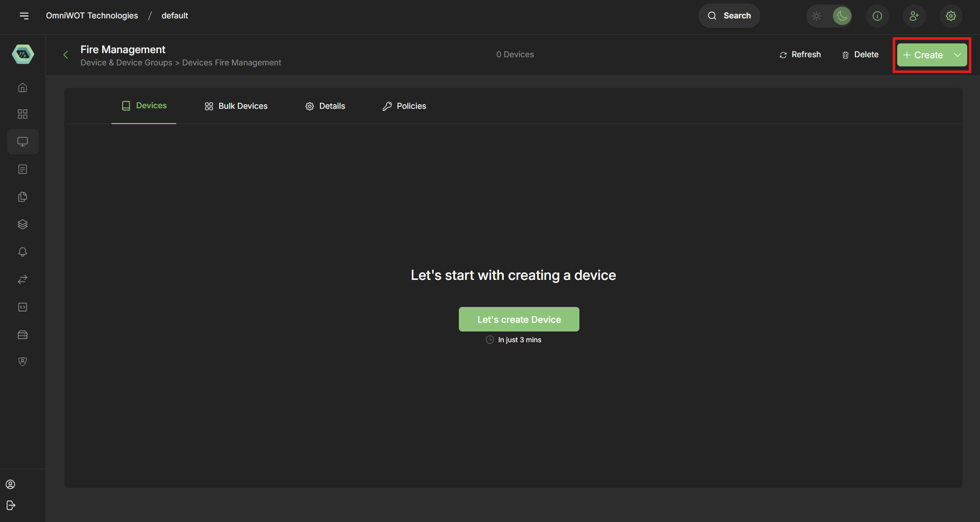The width and height of the screenshot is (980, 522).
Task: Open the dashboard grid icon in sidebar
Action: pyautogui.click(x=22, y=114)
